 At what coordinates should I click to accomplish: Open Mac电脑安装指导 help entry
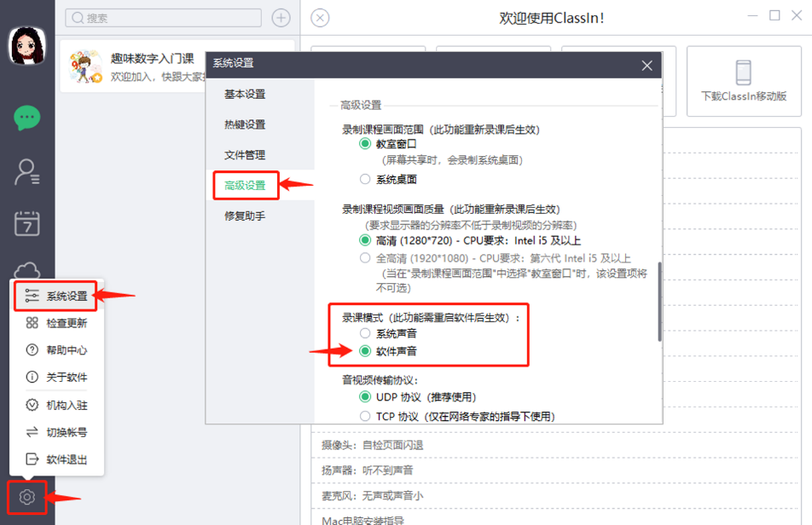(x=363, y=520)
